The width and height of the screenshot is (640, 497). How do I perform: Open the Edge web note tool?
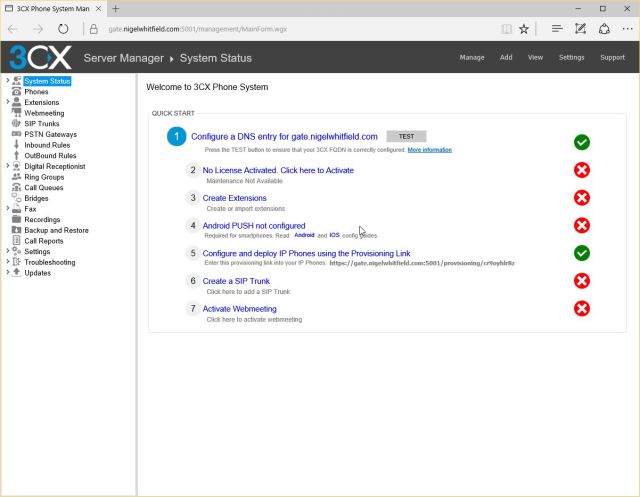581,29
